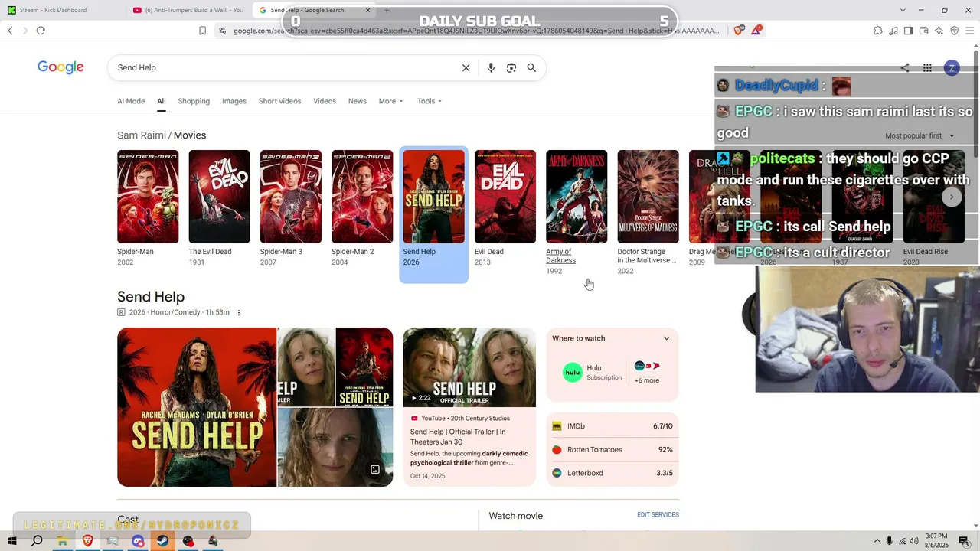Open Rotten Tomatoes 92% rating

[612, 450]
